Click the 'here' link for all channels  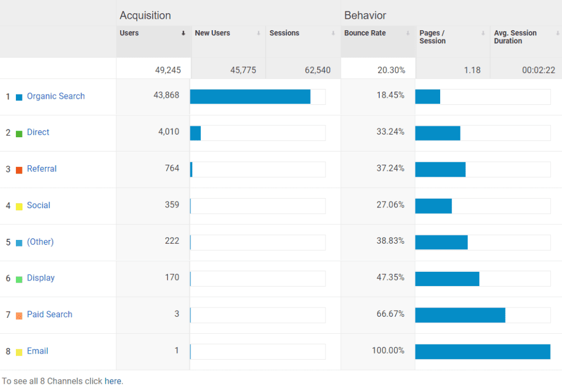[x=113, y=381]
